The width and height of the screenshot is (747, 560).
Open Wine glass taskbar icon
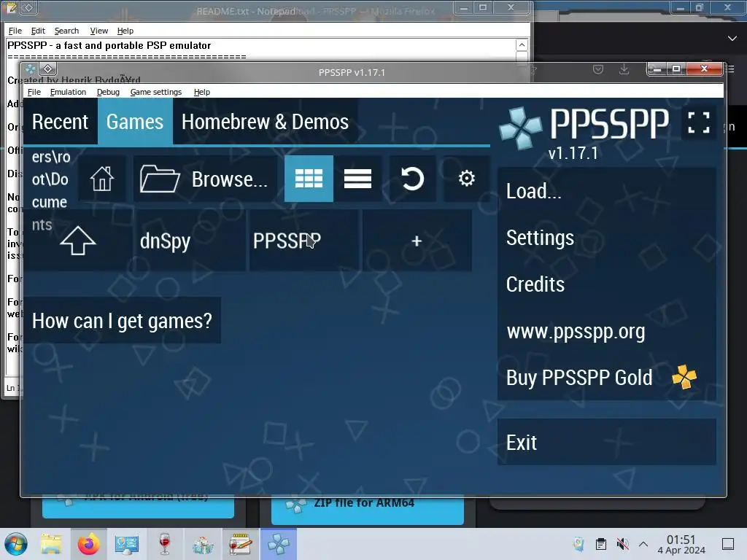[165, 544]
